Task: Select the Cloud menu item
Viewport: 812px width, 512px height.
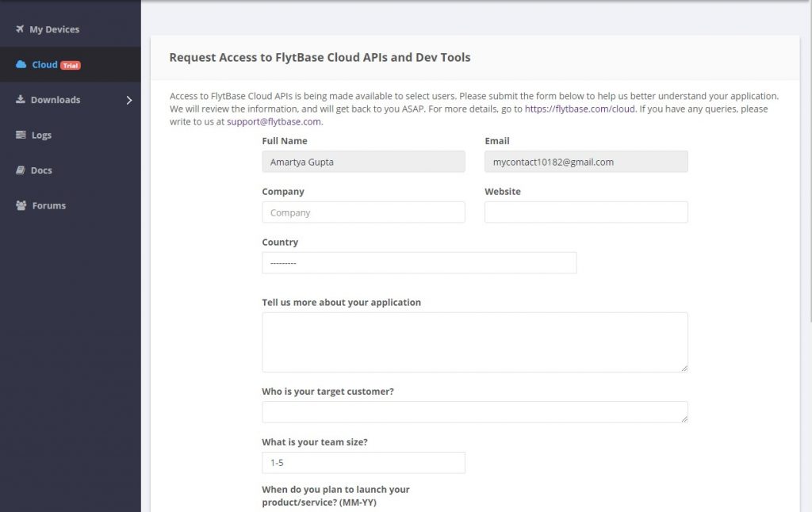Action: [71, 64]
